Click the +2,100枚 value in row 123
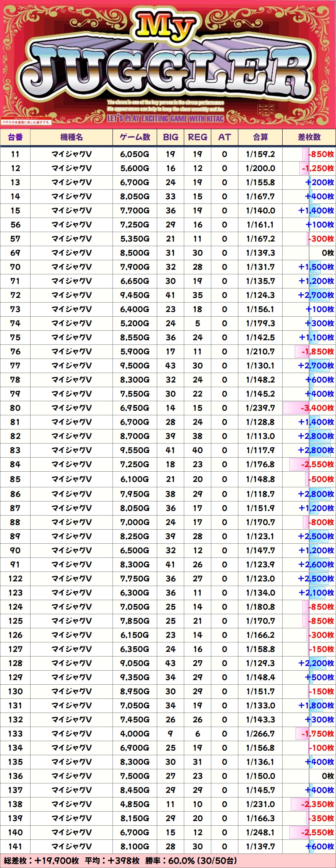This screenshot has height=868, width=336. coord(316,593)
